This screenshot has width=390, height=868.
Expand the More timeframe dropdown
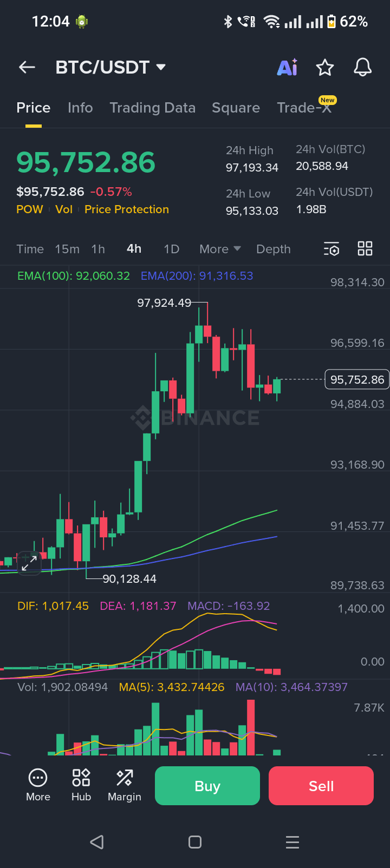point(220,249)
